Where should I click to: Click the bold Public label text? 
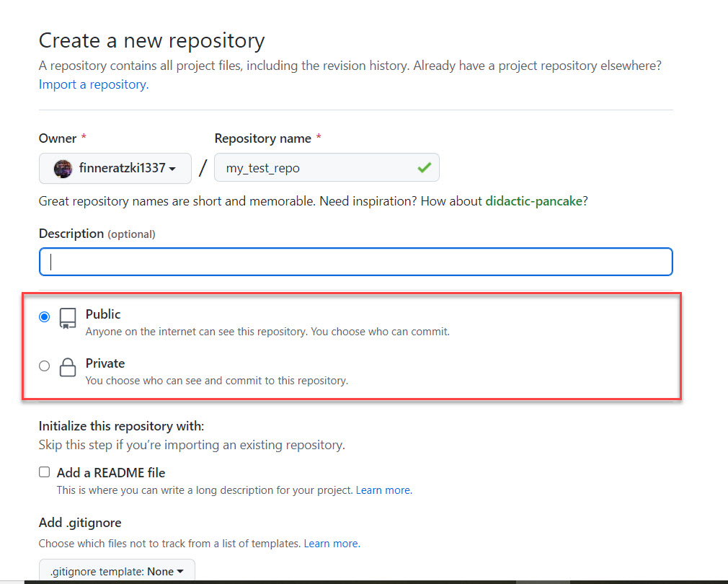click(x=103, y=314)
